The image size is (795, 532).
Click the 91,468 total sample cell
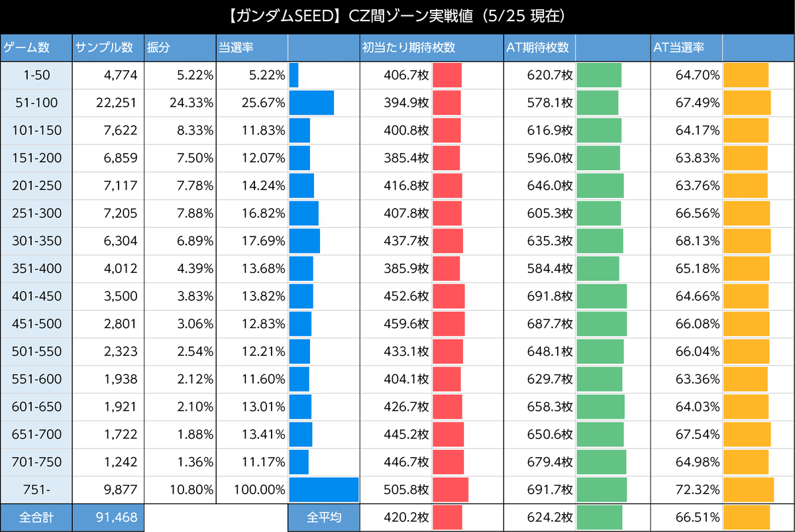click(x=107, y=517)
